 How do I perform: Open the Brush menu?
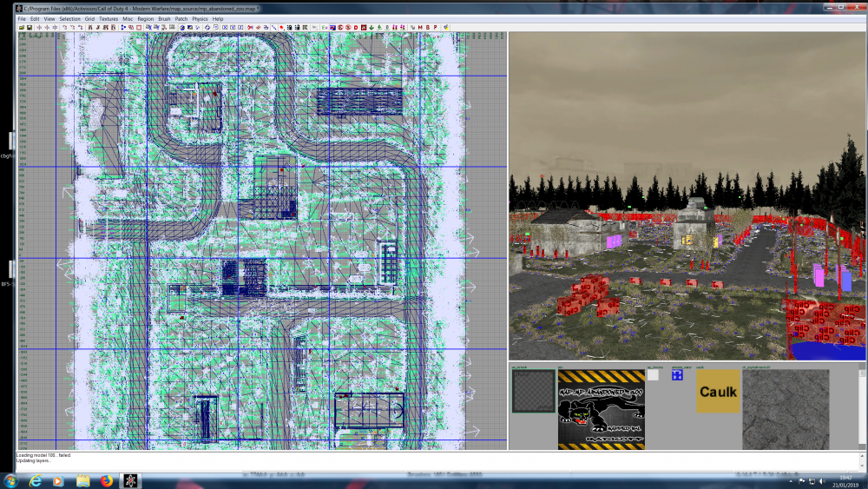[x=164, y=18]
